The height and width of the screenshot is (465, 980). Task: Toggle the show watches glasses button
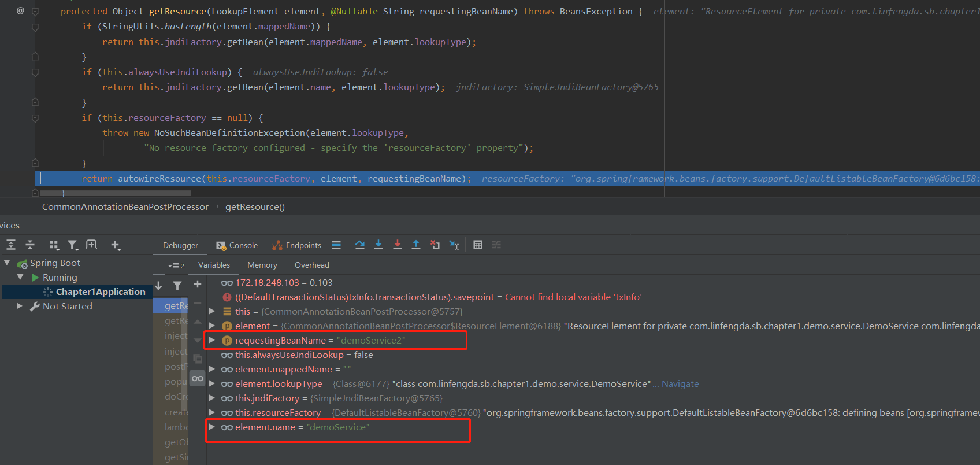(x=198, y=379)
